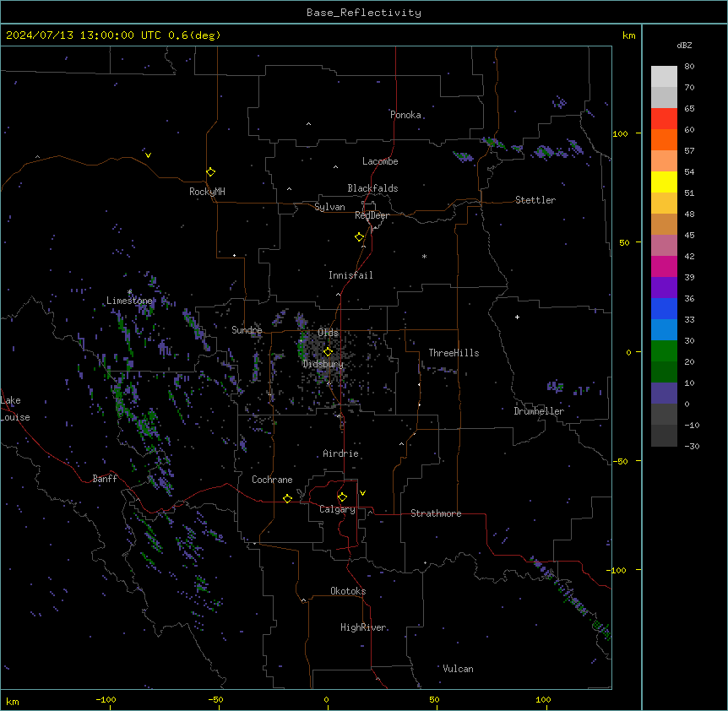728x711 pixels.
Task: Pick the yellow 51-54 dBZ legend swatch
Action: [664, 182]
